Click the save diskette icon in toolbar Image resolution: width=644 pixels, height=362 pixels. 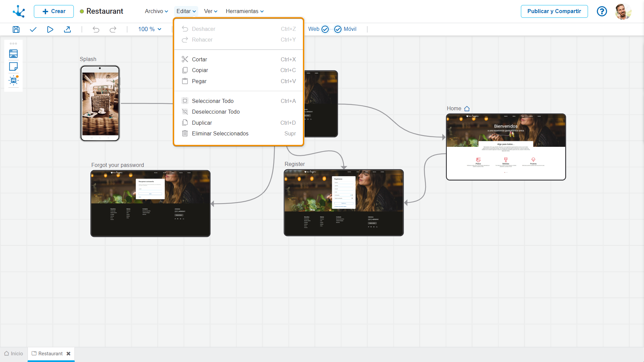click(x=16, y=29)
